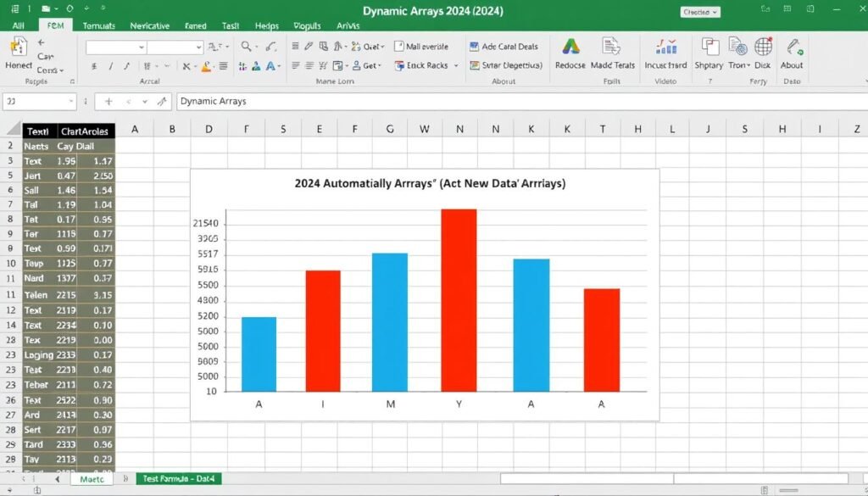This screenshot has width=868, height=496.
Task: Select the Test Farmula - Dat4 sheet tab
Action: pos(179,479)
